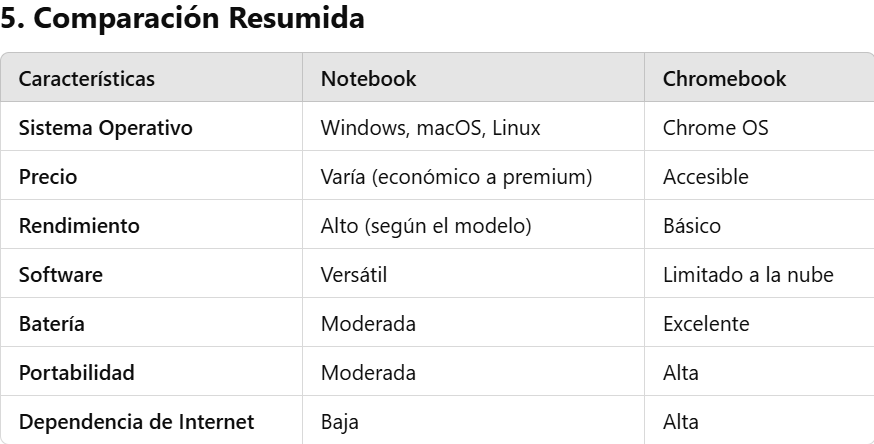874x444 pixels.
Task: Select the "Varía (económico a premium)" cell
Action: point(456,177)
